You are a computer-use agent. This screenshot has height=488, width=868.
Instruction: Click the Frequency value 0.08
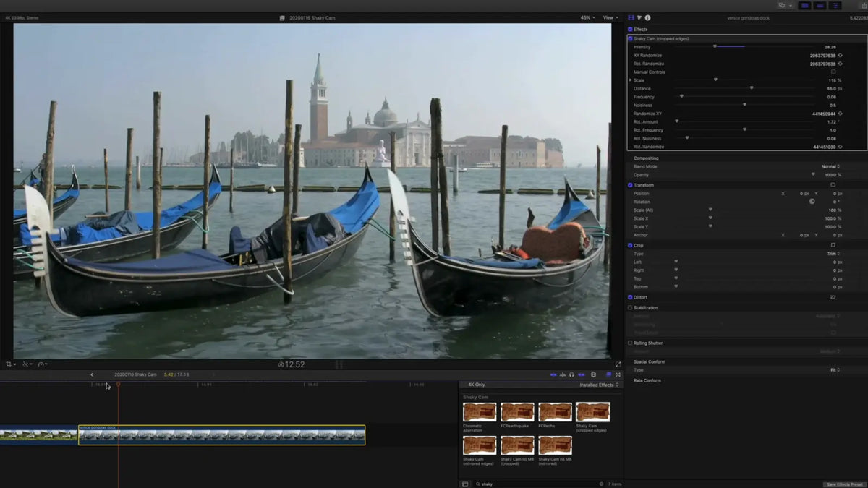pyautogui.click(x=831, y=97)
